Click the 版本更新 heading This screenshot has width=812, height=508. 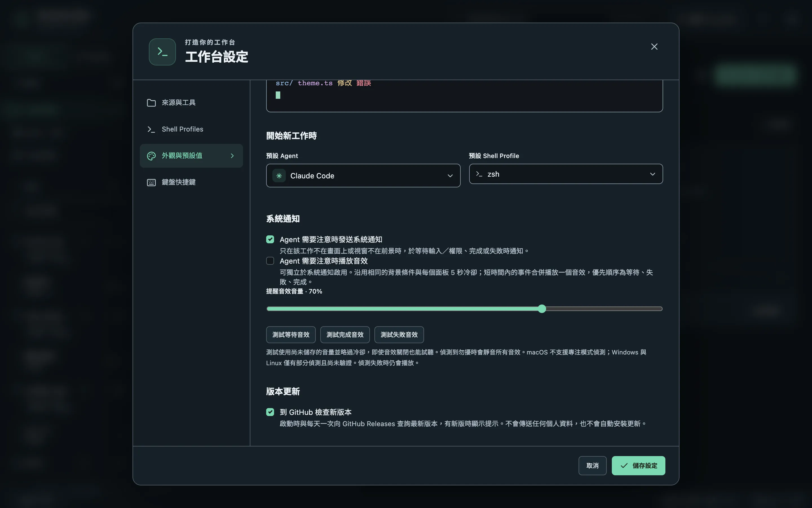(x=283, y=391)
